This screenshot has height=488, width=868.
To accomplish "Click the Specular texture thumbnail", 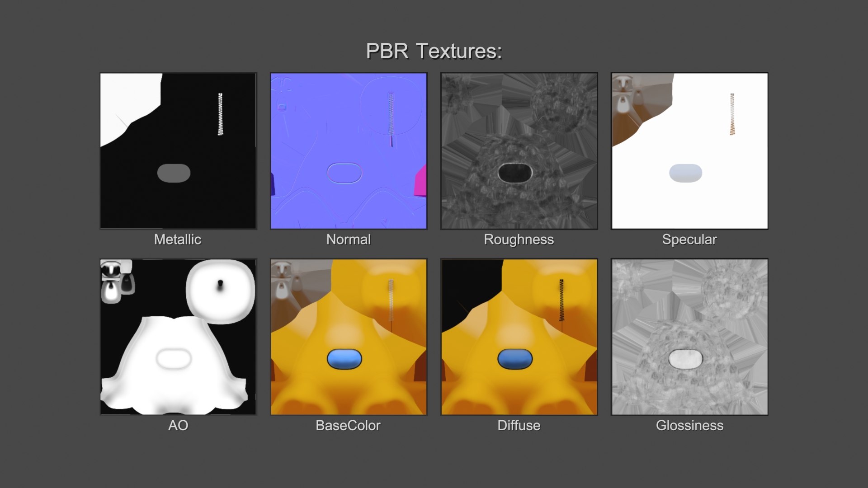I will tap(689, 151).
